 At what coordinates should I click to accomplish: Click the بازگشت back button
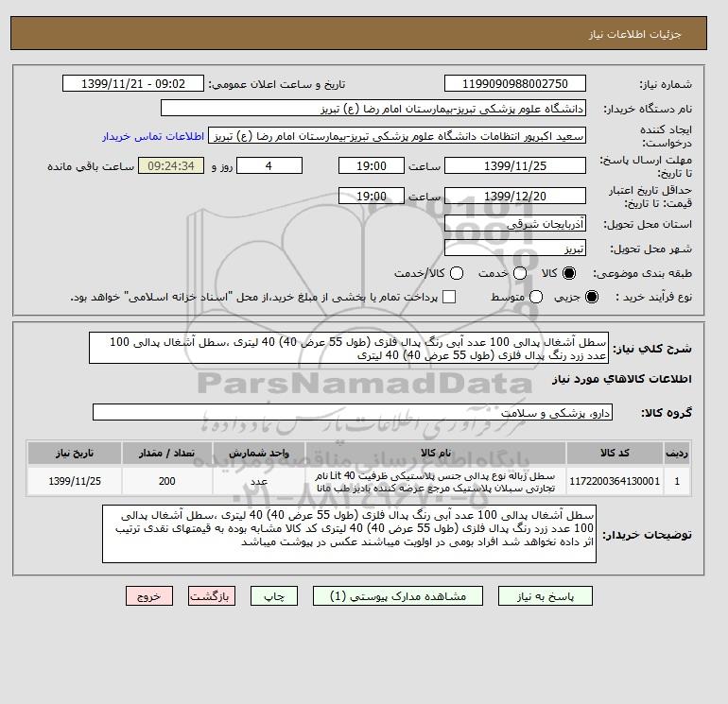(212, 596)
